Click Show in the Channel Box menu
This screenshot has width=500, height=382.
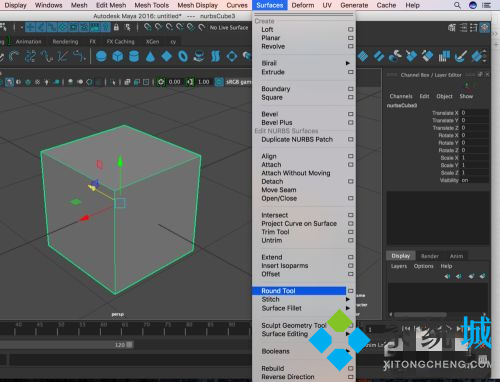[466, 96]
